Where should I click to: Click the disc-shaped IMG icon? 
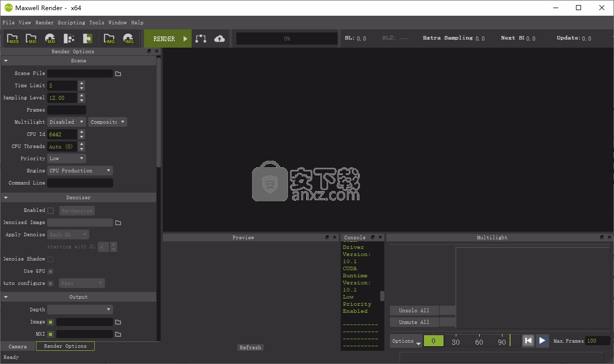point(128,39)
